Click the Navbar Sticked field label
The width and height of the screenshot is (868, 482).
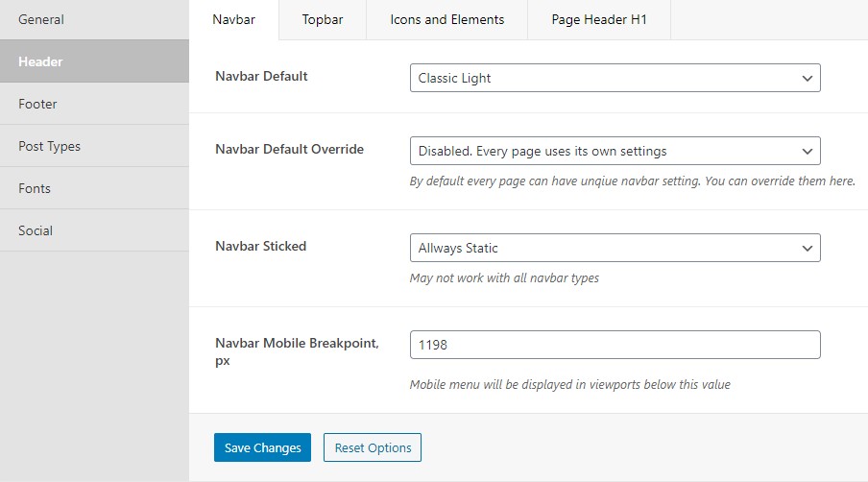tap(261, 246)
